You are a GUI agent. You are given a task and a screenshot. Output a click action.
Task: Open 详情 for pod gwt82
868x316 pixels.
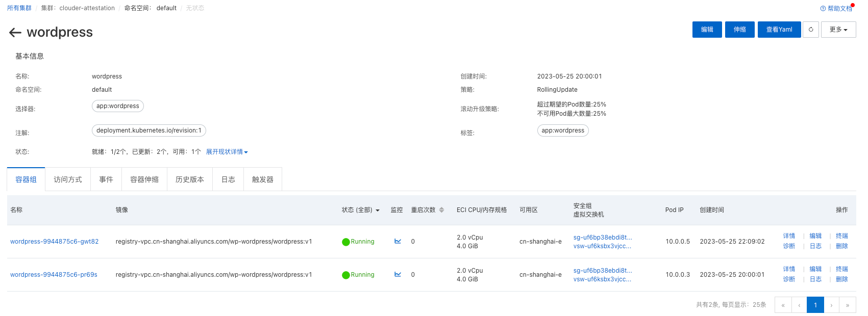point(789,236)
